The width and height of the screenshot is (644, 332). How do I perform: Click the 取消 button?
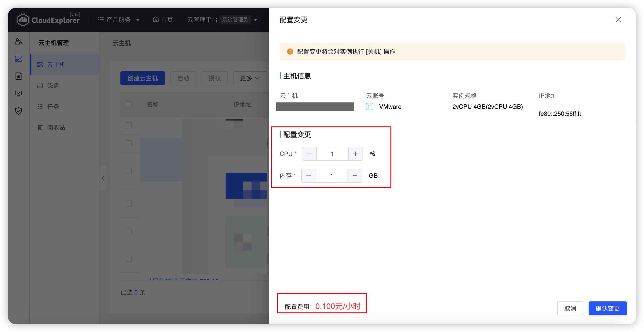pos(570,308)
